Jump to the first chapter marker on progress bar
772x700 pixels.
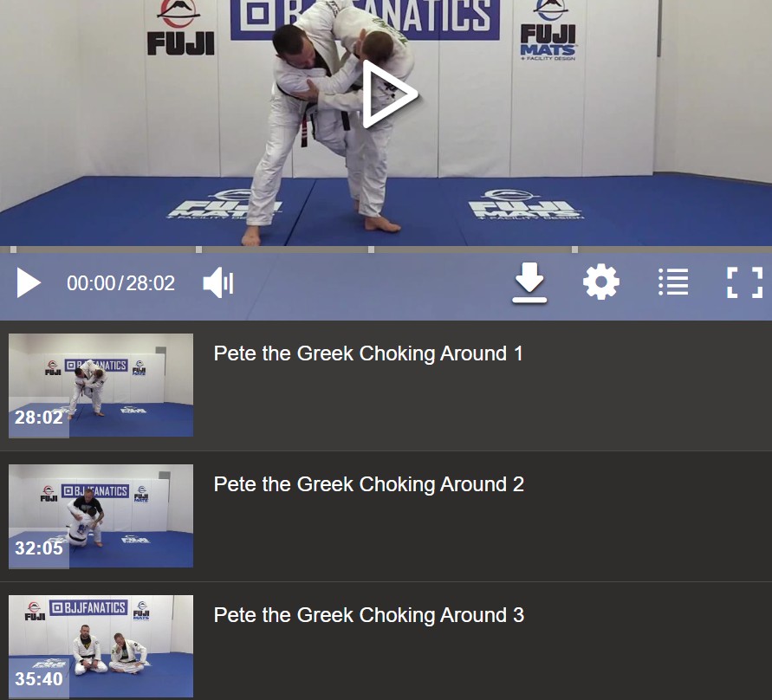pyautogui.click(x=13, y=250)
